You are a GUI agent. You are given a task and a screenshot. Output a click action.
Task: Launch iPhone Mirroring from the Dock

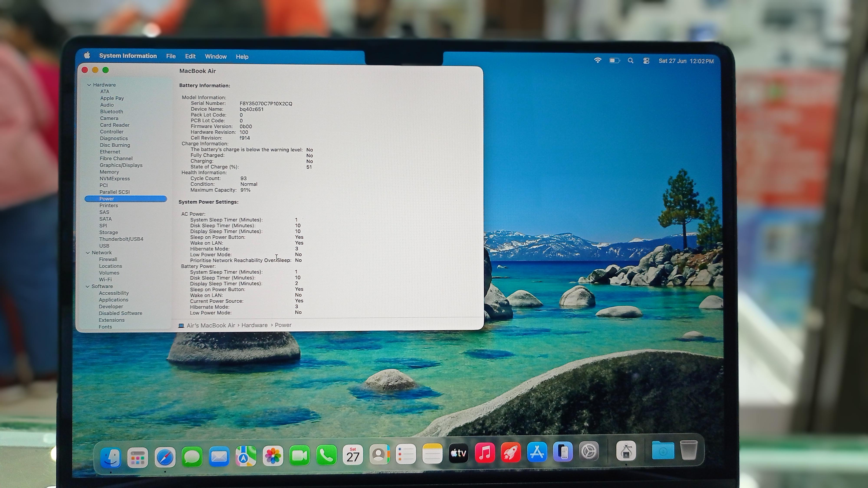point(563,451)
